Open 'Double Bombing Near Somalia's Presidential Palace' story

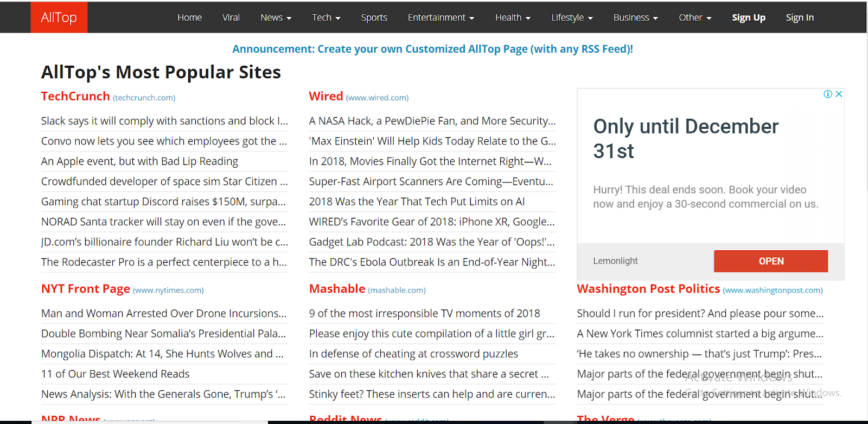click(164, 333)
